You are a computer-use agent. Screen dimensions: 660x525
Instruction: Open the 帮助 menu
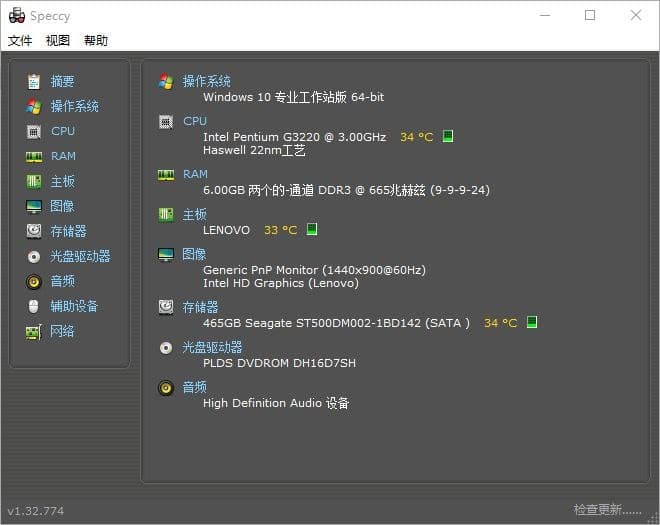(x=96, y=41)
